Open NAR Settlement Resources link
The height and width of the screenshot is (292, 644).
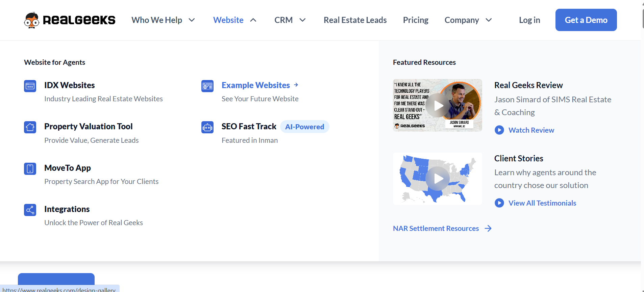[x=436, y=229]
